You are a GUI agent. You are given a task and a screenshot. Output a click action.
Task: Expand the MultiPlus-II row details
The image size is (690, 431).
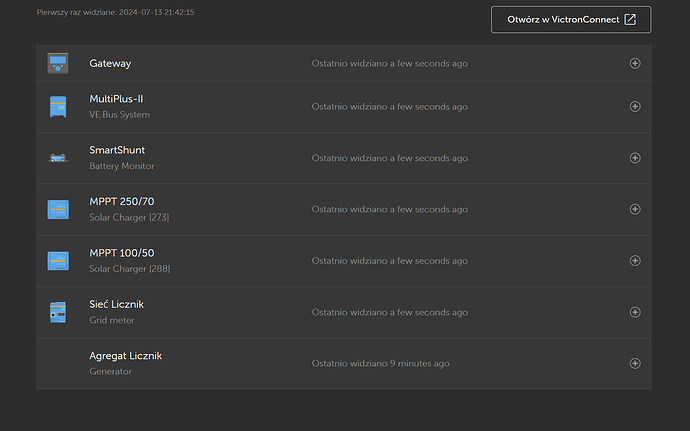635,106
